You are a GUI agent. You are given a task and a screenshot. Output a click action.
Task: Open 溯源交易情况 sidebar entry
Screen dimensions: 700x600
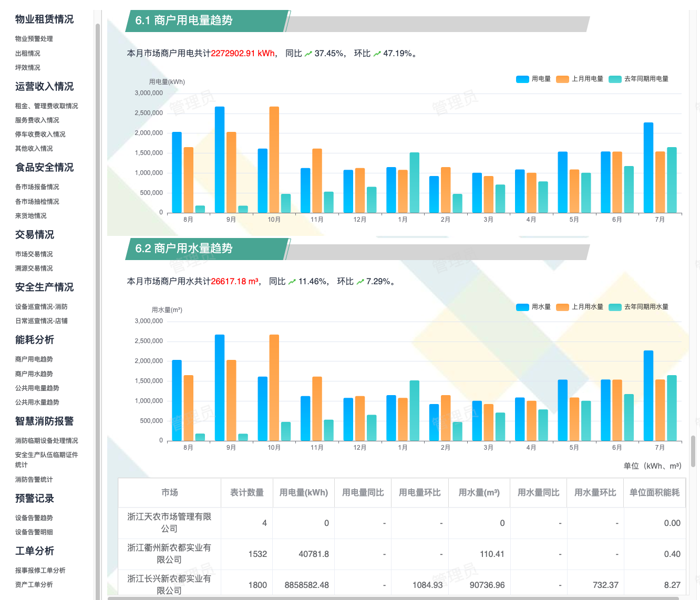click(34, 268)
